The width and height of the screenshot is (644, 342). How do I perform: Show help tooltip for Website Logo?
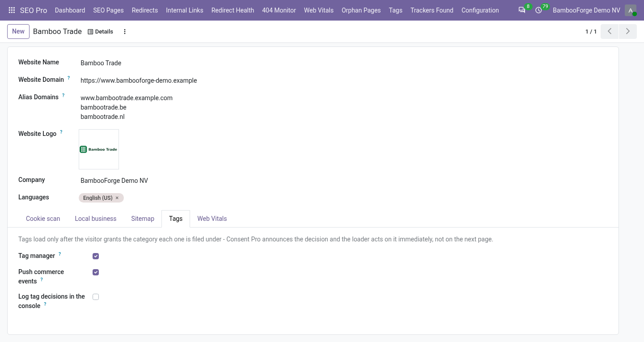pos(61,132)
